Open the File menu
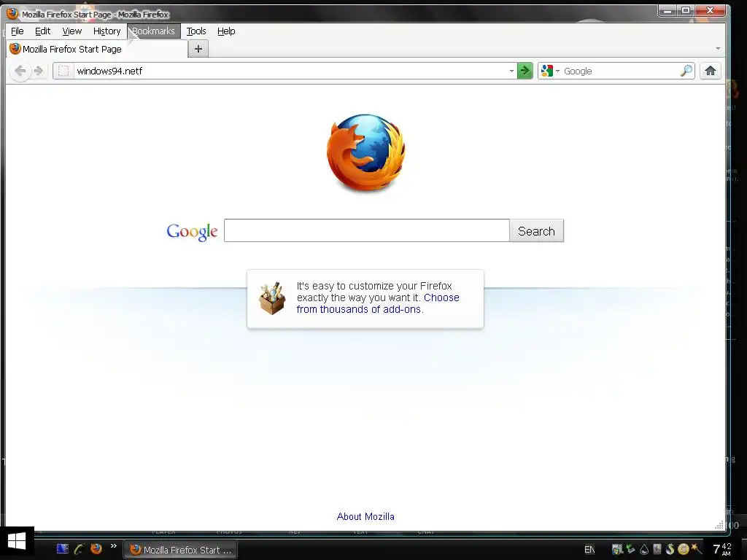This screenshot has width=747, height=560. pos(18,31)
